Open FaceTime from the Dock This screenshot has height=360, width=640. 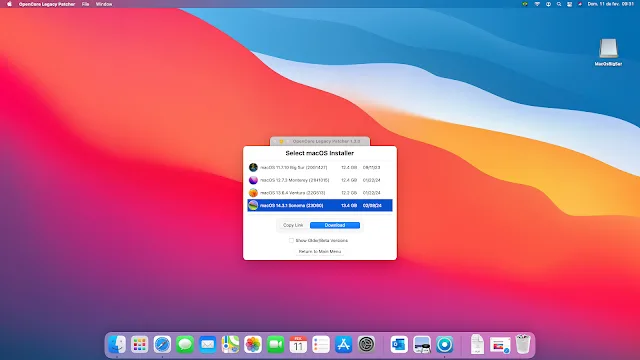tap(276, 344)
